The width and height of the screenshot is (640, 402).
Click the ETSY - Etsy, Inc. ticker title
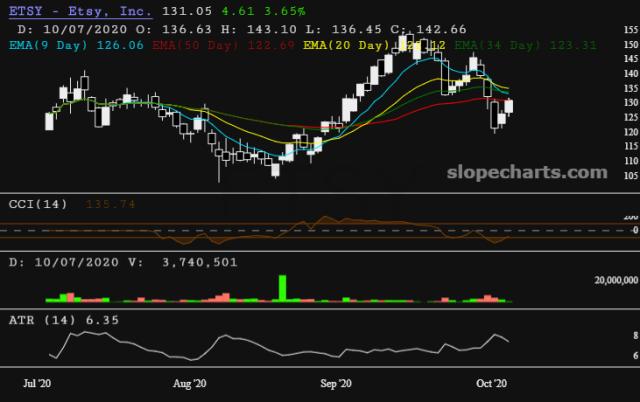click(80, 12)
